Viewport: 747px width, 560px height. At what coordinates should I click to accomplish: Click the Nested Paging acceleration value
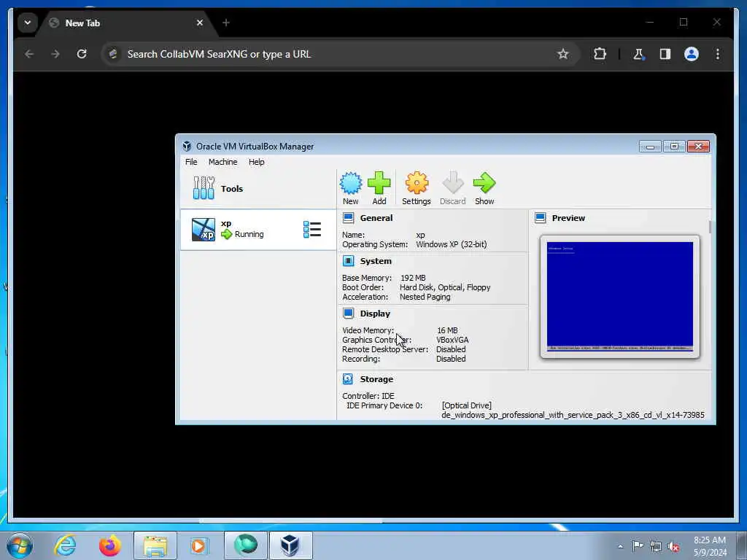coord(425,297)
